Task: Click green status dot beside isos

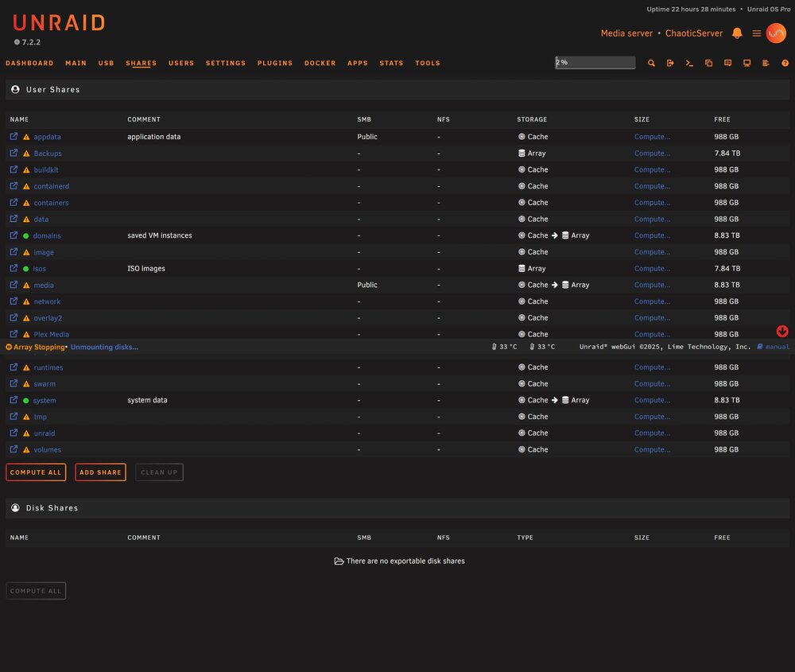Action: click(26, 269)
